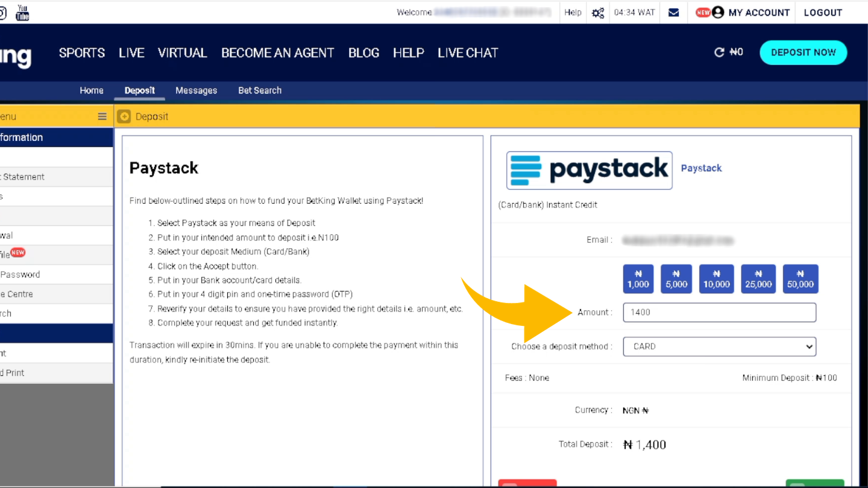
Task: Open the Messages tab
Action: click(196, 90)
